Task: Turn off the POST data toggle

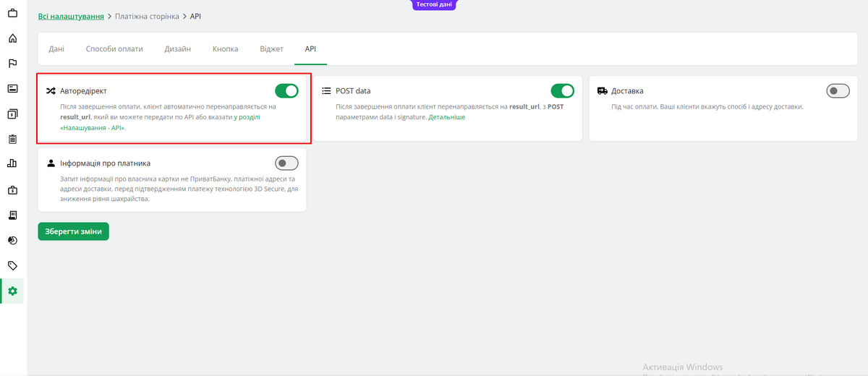Action: pos(562,91)
